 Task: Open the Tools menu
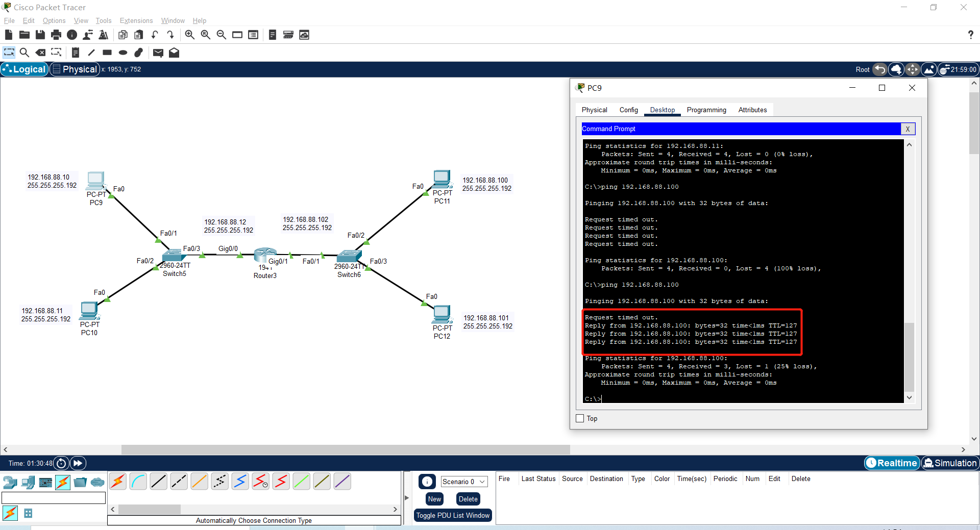104,20
